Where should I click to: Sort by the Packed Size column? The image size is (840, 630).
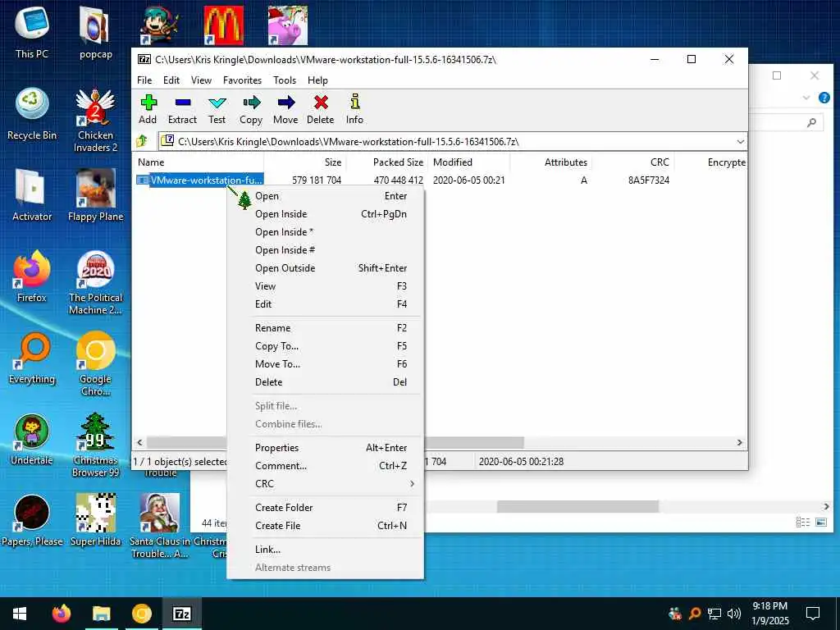(x=387, y=162)
